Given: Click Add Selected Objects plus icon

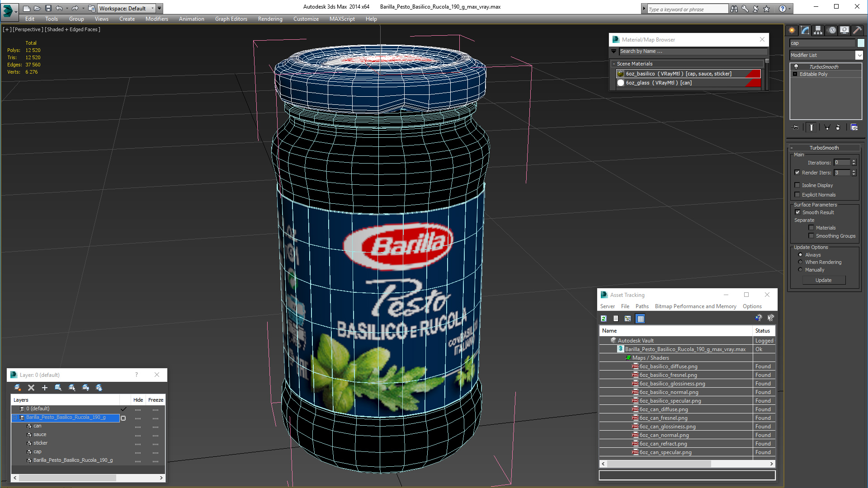Looking at the screenshot, I should (x=45, y=388).
